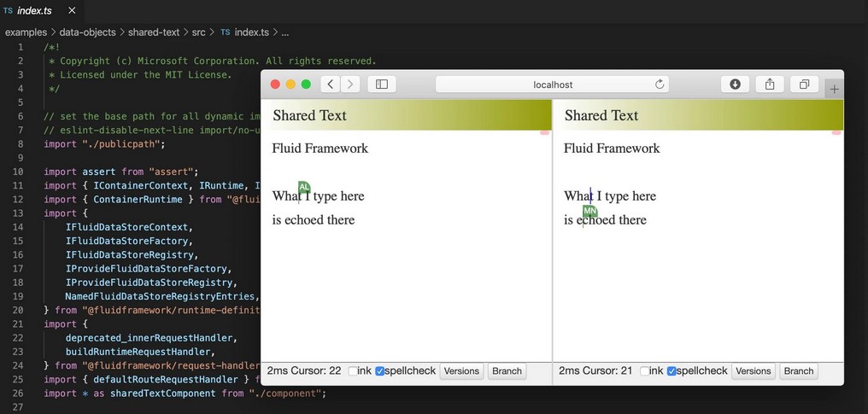The image size is (868, 414).
Task: Uncheck spellcheck in right pane
Action: click(x=672, y=371)
